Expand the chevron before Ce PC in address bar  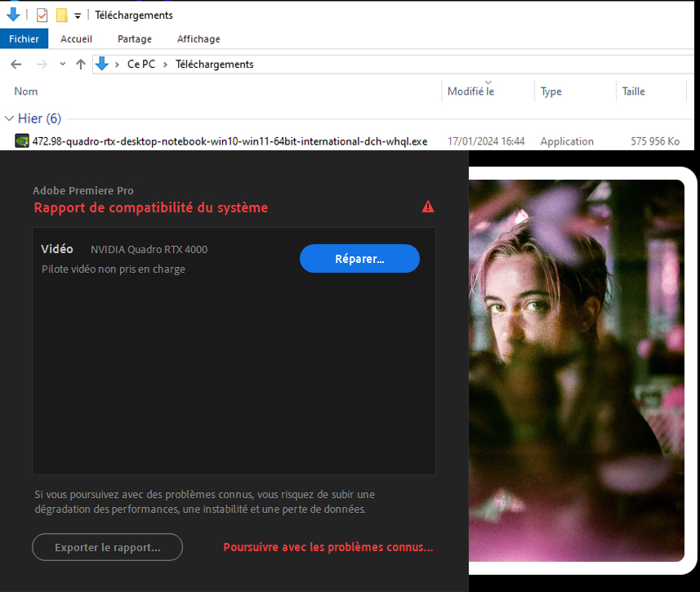coord(117,65)
